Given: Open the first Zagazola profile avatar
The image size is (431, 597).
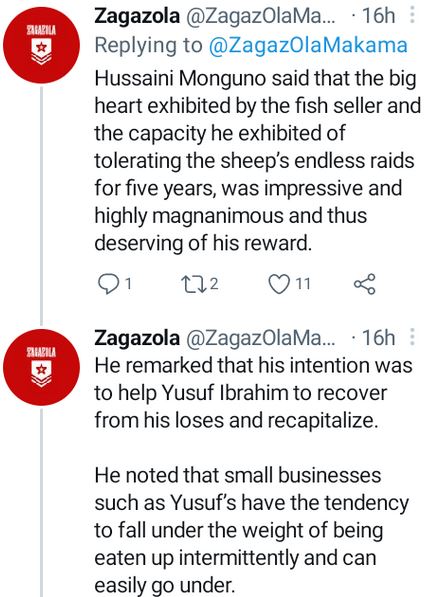Looking at the screenshot, I should pyautogui.click(x=41, y=45).
